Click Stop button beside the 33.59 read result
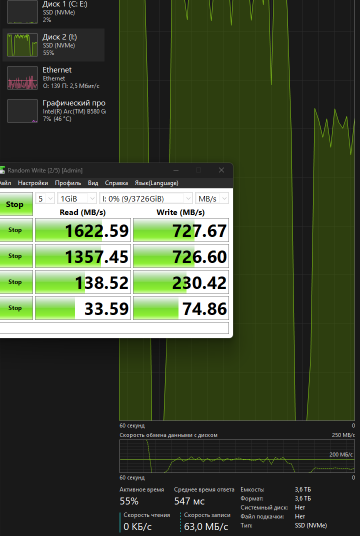The width and height of the screenshot is (360, 536). click(x=15, y=308)
